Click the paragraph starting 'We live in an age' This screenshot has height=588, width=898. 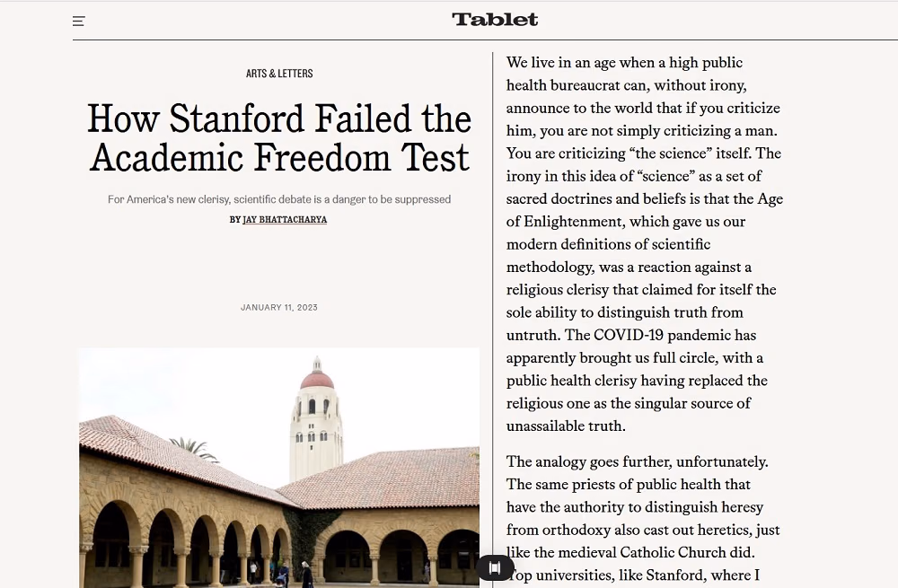(644, 244)
